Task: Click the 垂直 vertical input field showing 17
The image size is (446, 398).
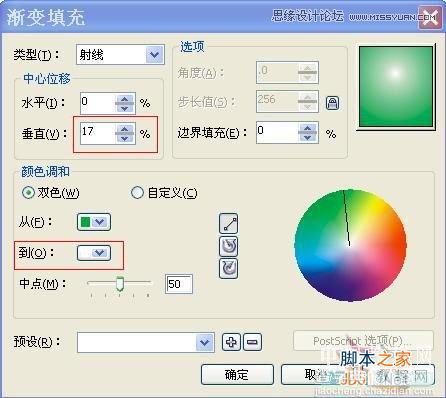Action: (x=98, y=133)
